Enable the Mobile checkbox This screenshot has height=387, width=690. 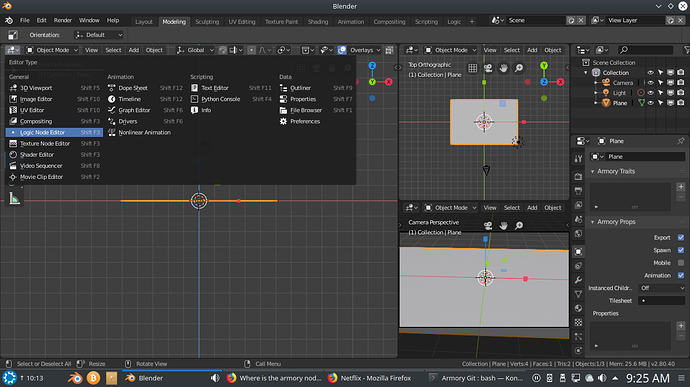[681, 263]
